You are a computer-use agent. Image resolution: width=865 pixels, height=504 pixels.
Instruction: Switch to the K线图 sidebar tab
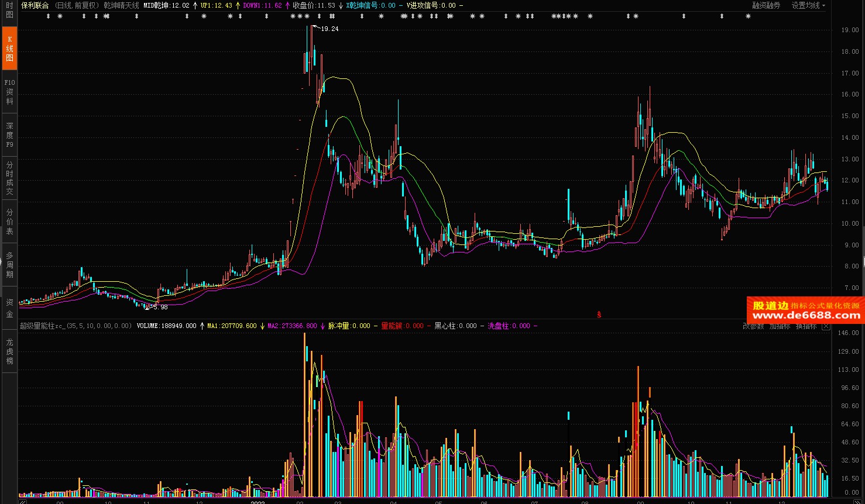(x=9, y=49)
